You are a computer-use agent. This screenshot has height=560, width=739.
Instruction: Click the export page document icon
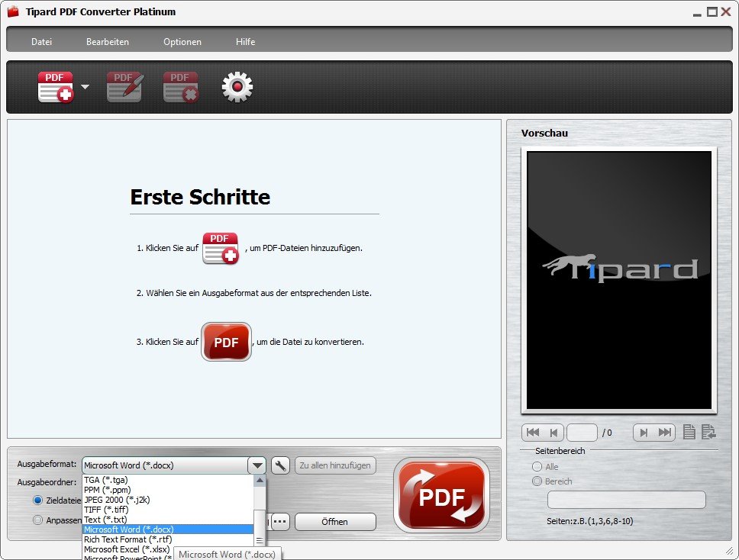pyautogui.click(x=708, y=432)
